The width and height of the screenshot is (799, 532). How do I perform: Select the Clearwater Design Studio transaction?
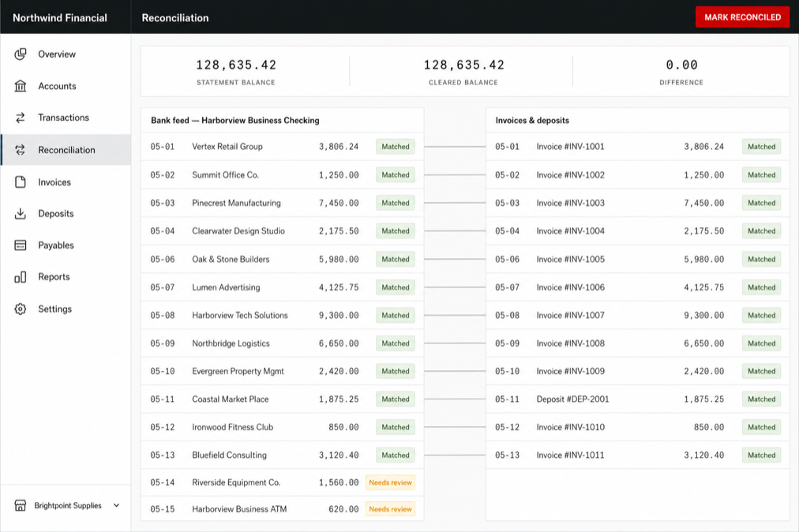283,230
